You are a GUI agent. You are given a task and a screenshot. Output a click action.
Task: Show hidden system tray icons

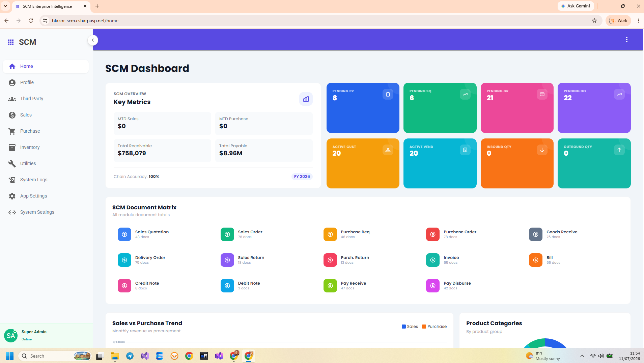tap(582, 356)
